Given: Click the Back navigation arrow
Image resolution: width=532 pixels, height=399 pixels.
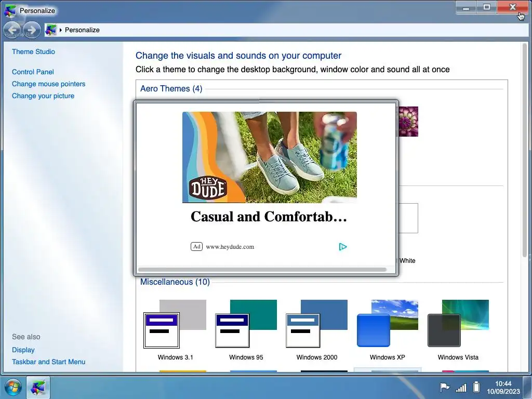Looking at the screenshot, I should tap(12, 30).
